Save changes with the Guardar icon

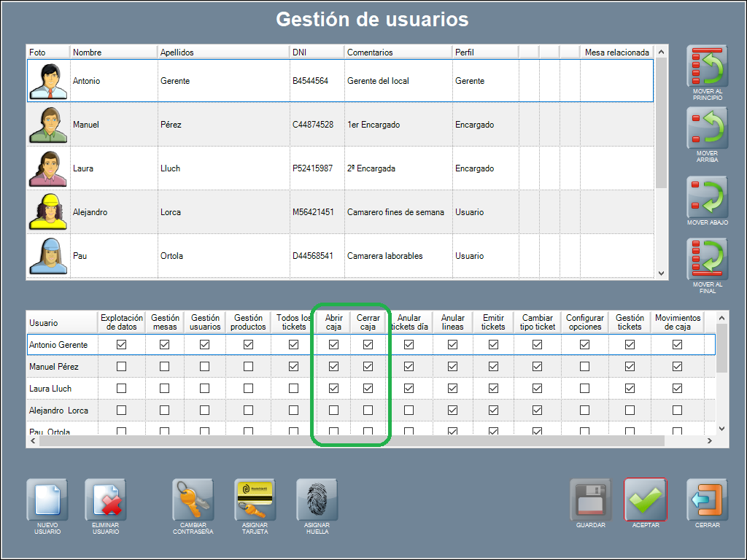[590, 500]
